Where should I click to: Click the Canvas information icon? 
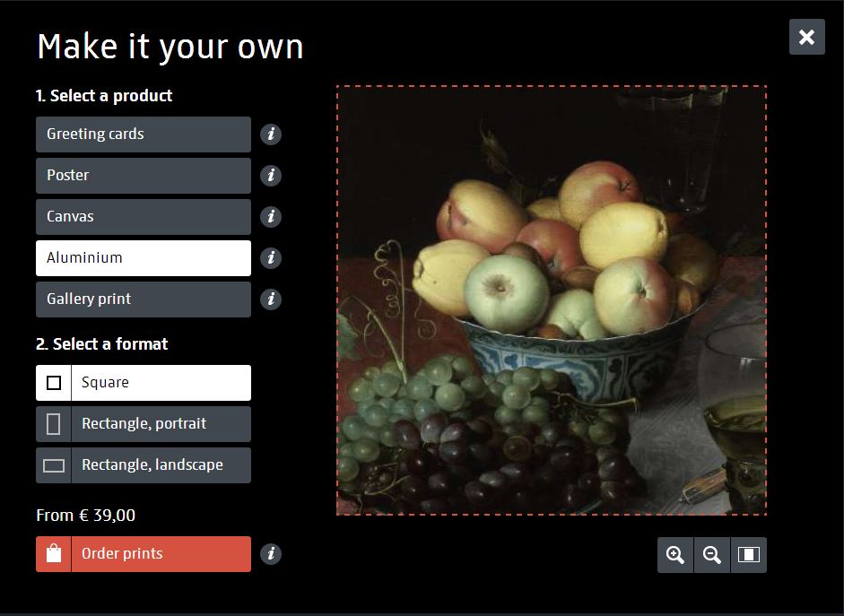[x=271, y=217]
